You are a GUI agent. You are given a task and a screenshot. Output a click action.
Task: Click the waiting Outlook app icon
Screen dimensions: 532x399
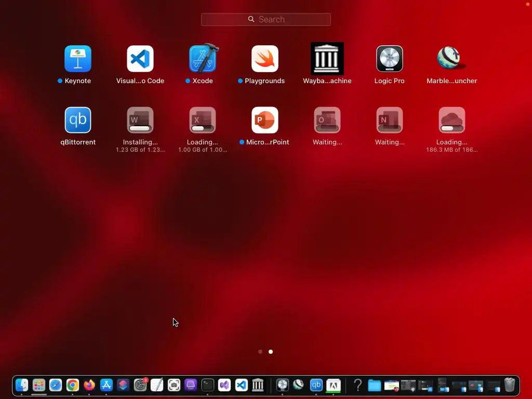click(x=327, y=120)
